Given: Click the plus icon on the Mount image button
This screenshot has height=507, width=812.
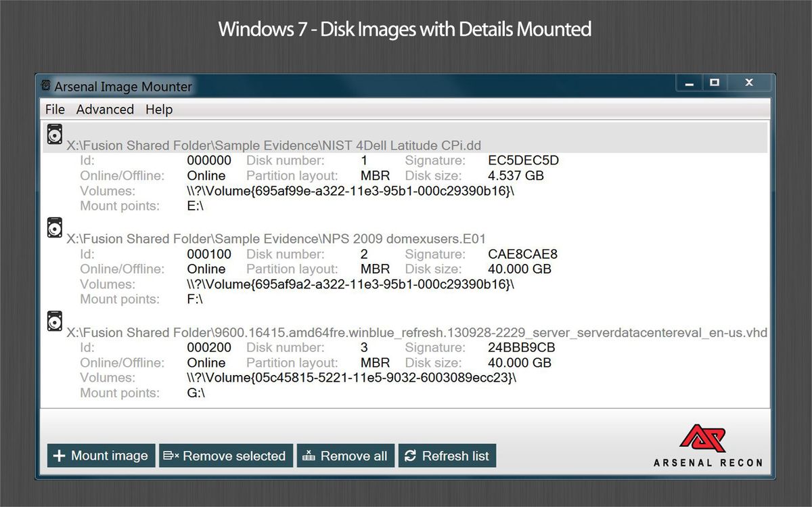Looking at the screenshot, I should point(60,456).
